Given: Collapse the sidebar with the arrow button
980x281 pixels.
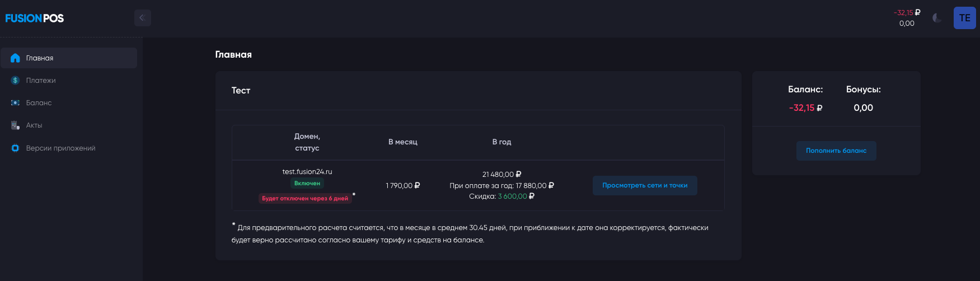Looking at the screenshot, I should (143, 18).
